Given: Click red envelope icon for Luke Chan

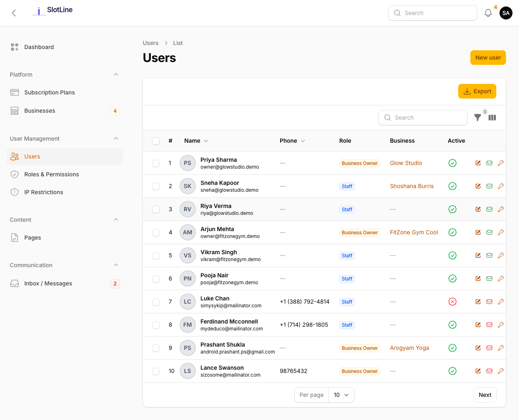Looking at the screenshot, I should click(x=489, y=302).
